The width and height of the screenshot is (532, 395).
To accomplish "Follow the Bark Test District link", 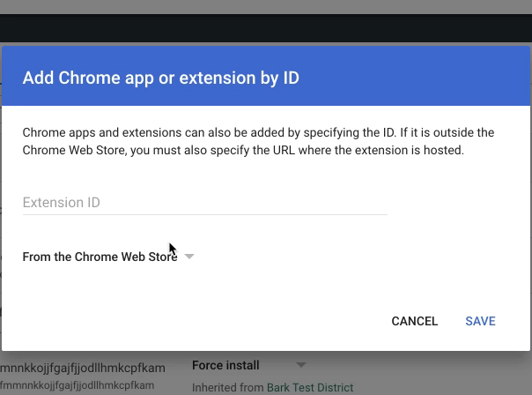I will pyautogui.click(x=310, y=388).
